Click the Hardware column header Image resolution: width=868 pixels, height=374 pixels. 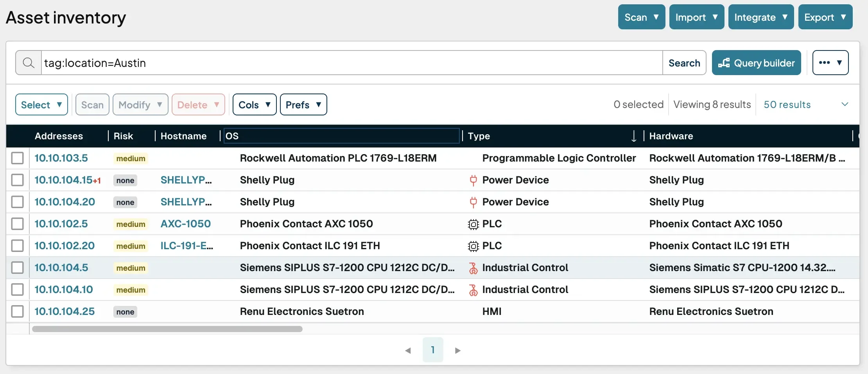point(671,136)
